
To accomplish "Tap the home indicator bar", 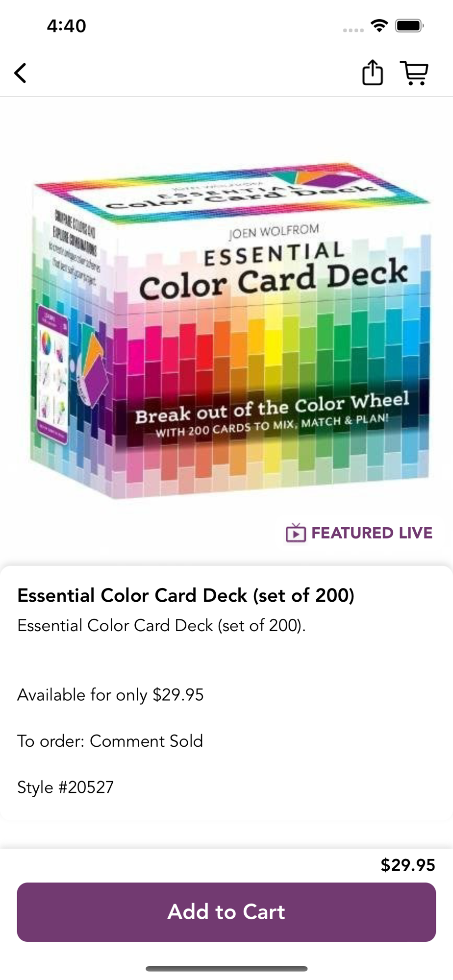I will tap(226, 968).
